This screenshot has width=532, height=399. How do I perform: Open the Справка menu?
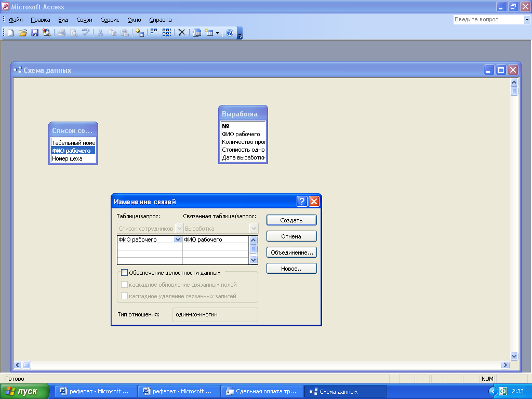pos(161,20)
